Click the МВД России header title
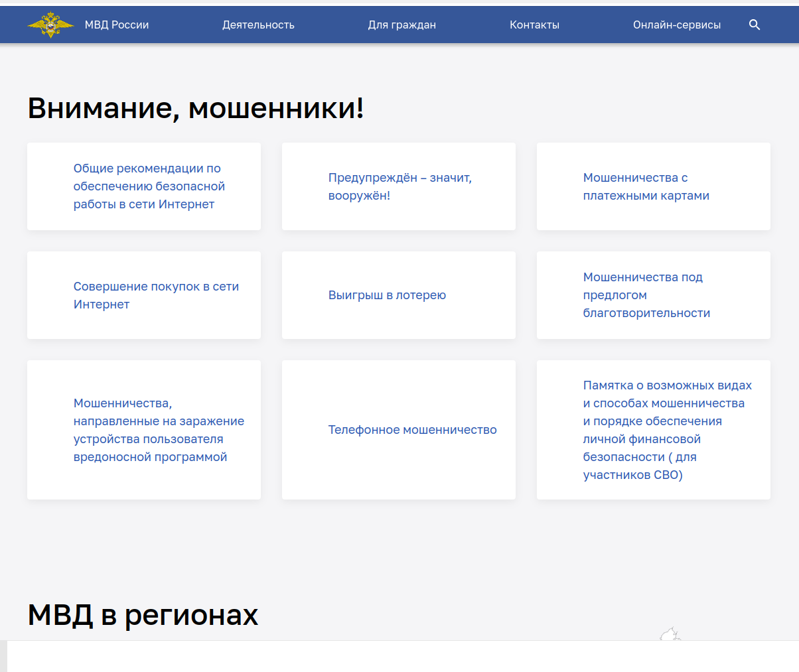The width and height of the screenshot is (799, 672). 117,25
